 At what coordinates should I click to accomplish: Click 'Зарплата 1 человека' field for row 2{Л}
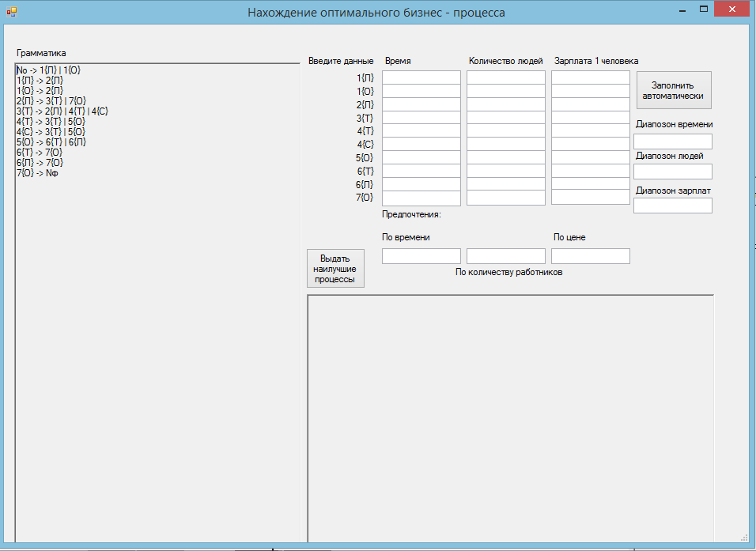click(x=590, y=104)
